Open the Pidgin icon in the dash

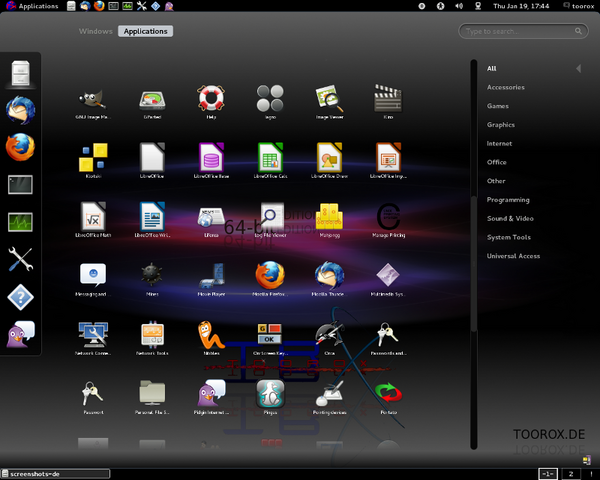pyautogui.click(x=20, y=334)
